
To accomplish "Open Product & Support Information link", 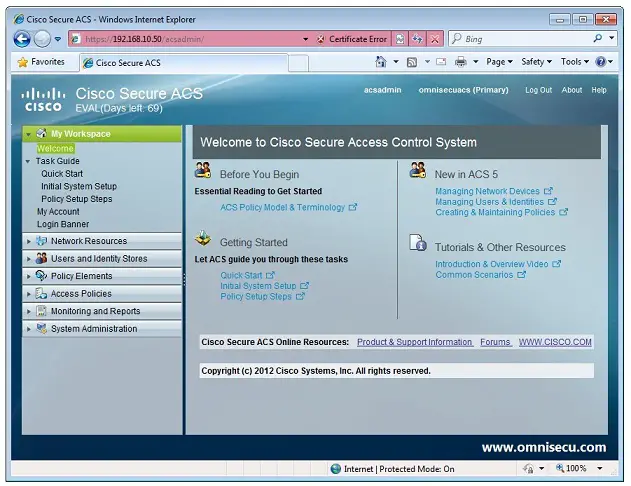I will pos(415,342).
